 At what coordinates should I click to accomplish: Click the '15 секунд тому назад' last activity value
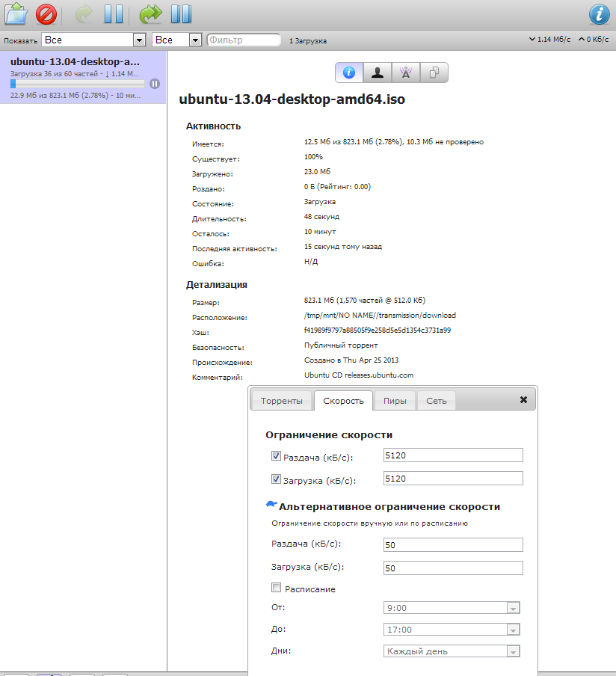pos(343,247)
